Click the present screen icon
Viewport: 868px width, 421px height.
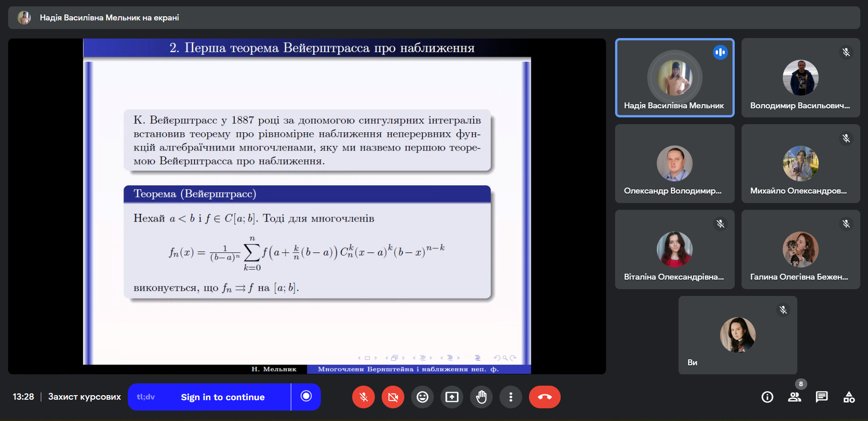pos(452,397)
